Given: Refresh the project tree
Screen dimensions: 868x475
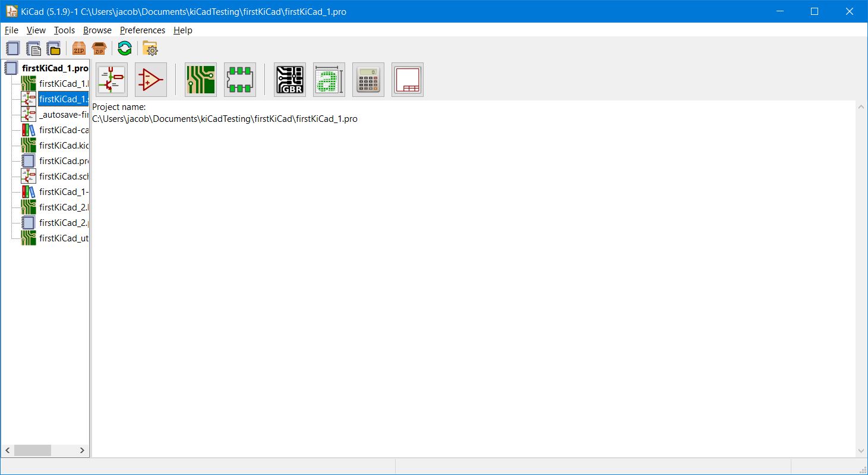Looking at the screenshot, I should [x=124, y=49].
